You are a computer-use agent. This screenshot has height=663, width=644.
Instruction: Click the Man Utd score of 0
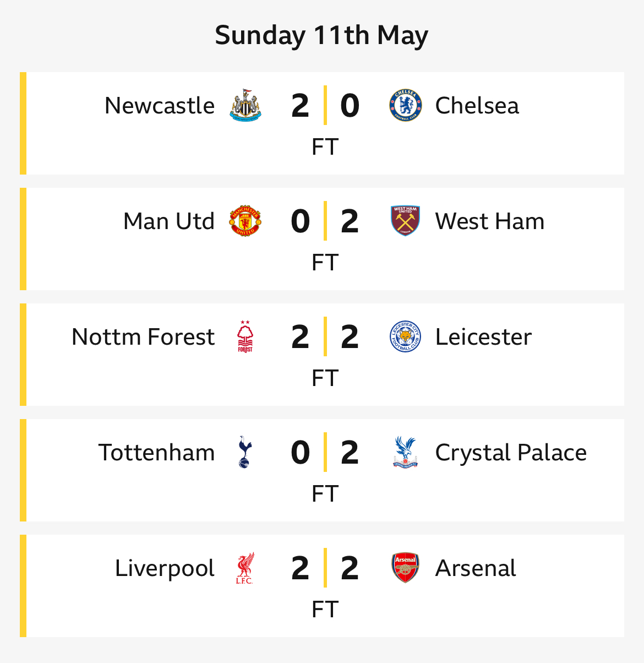pos(301,221)
